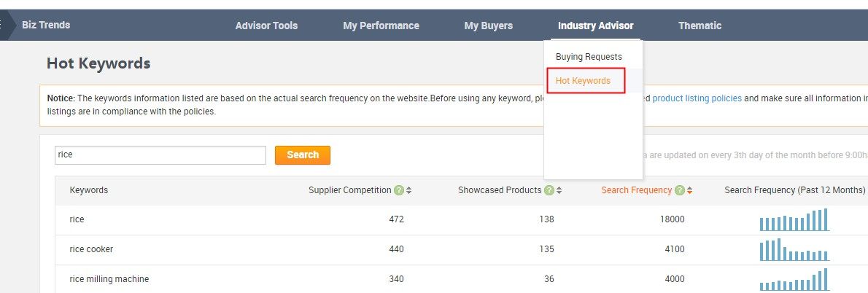Toggle Search Frequency sort arrows
The image size is (868, 293).
[690, 190]
